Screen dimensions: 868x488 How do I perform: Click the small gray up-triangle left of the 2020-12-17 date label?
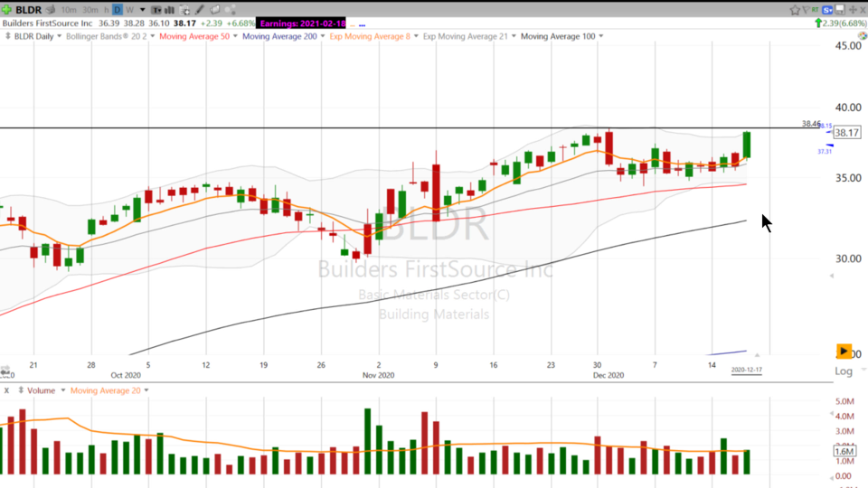coord(758,354)
